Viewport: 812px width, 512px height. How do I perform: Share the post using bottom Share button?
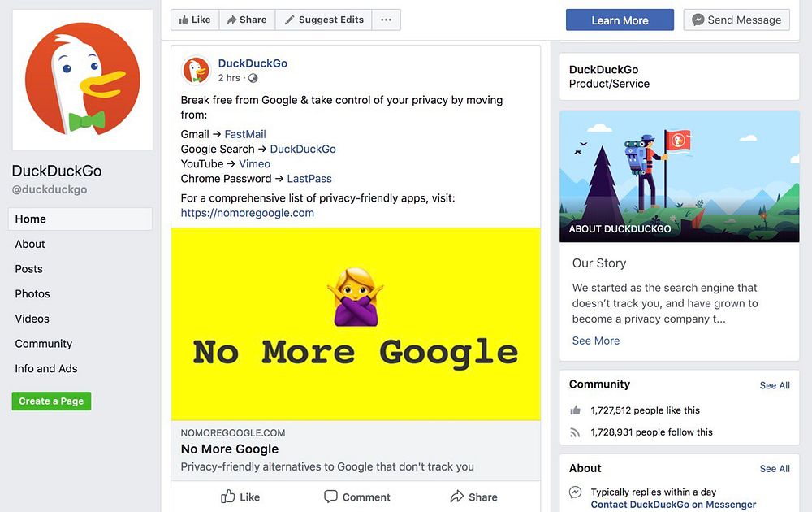pos(474,497)
